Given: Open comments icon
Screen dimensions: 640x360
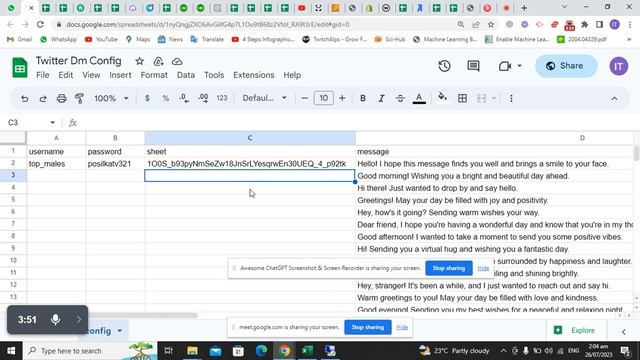Looking at the screenshot, I should click(473, 66).
